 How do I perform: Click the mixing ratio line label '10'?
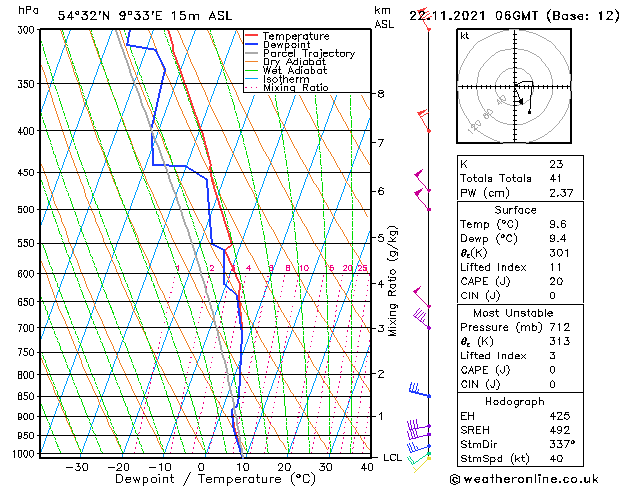pos(304,268)
